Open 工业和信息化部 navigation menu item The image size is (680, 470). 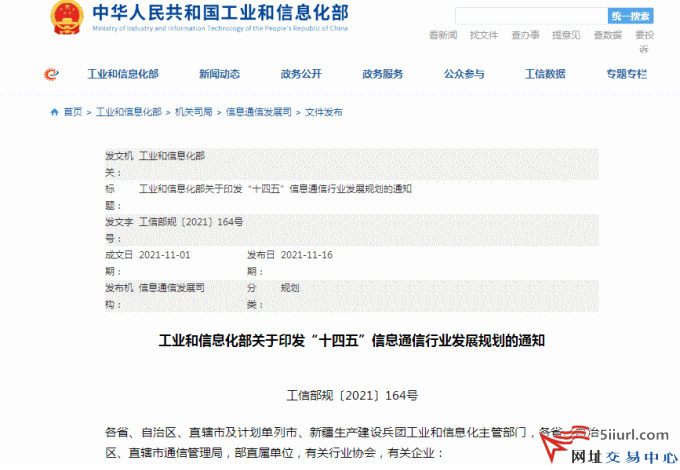point(123,74)
